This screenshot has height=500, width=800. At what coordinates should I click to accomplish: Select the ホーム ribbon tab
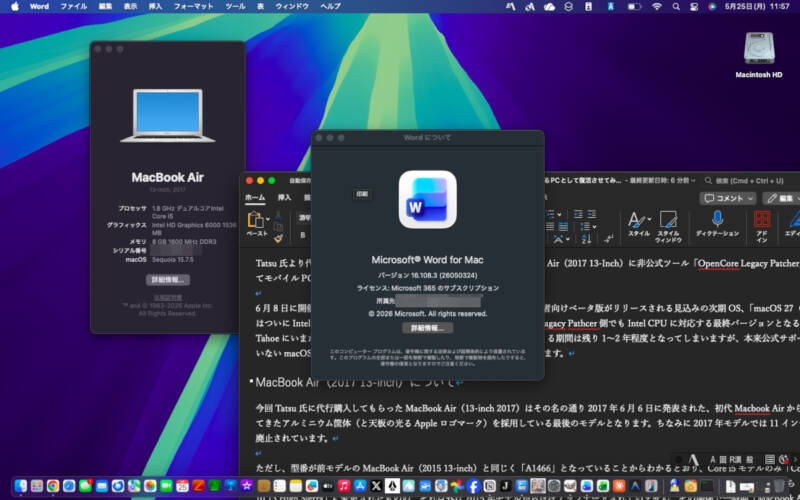coord(255,197)
